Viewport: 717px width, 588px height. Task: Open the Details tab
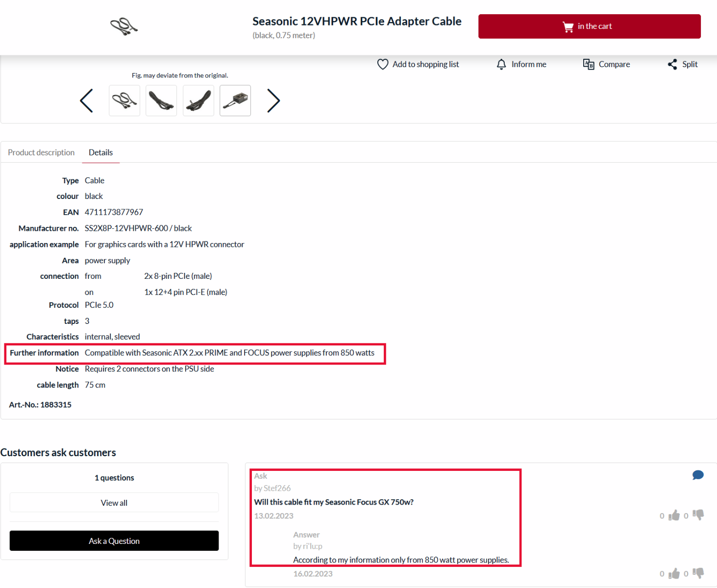(100, 152)
